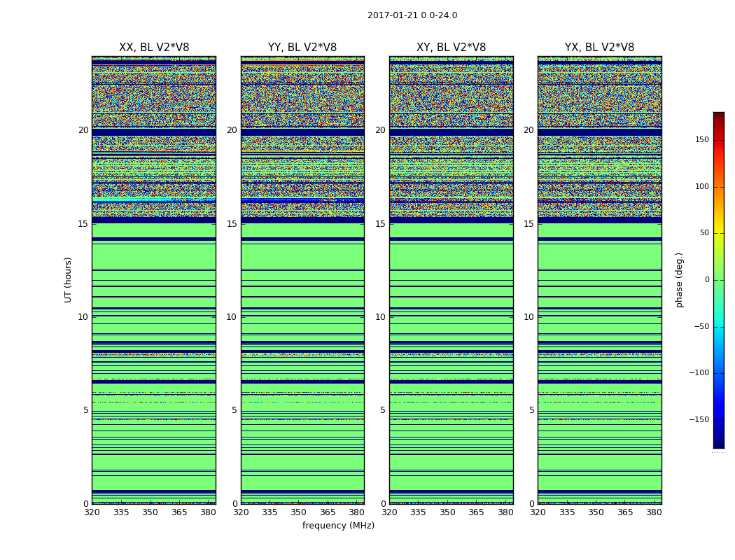Click the figure title '2017-01-21 0.0-24.0'
The height and width of the screenshot is (560, 735).
tap(412, 15)
